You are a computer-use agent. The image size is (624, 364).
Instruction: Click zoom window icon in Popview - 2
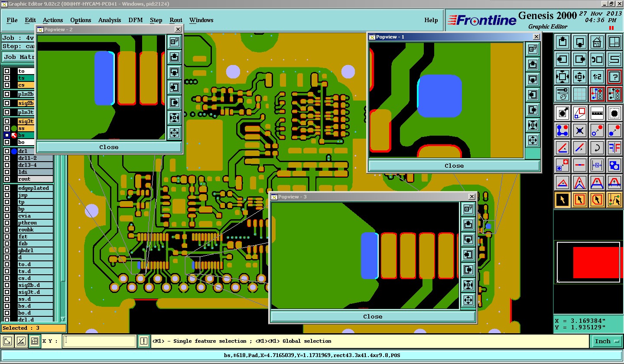click(x=174, y=42)
